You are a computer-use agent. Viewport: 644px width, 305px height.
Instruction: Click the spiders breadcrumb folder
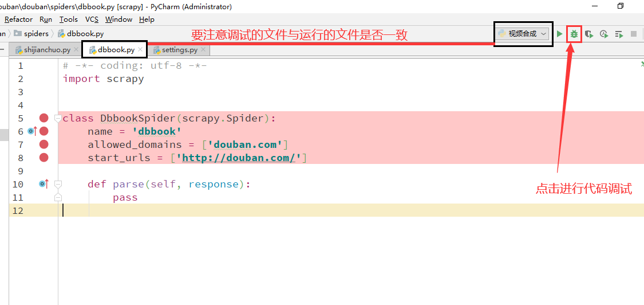pos(31,34)
